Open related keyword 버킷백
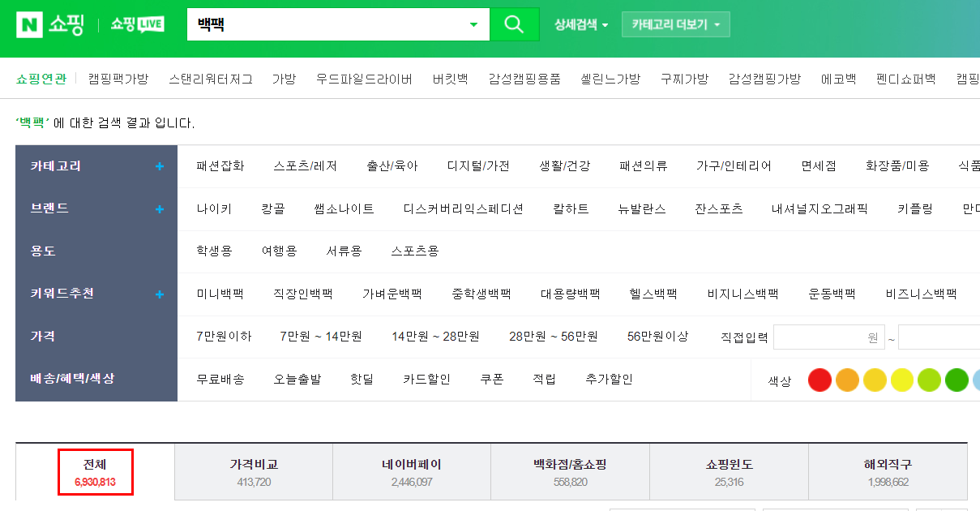The height and width of the screenshot is (511, 980). coord(451,79)
